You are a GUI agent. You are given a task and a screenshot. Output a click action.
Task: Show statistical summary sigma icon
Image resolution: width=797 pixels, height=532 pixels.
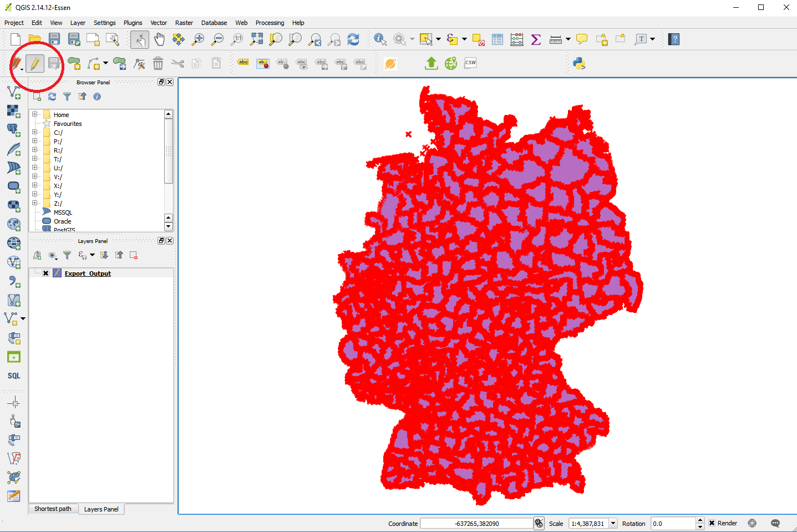[536, 39]
